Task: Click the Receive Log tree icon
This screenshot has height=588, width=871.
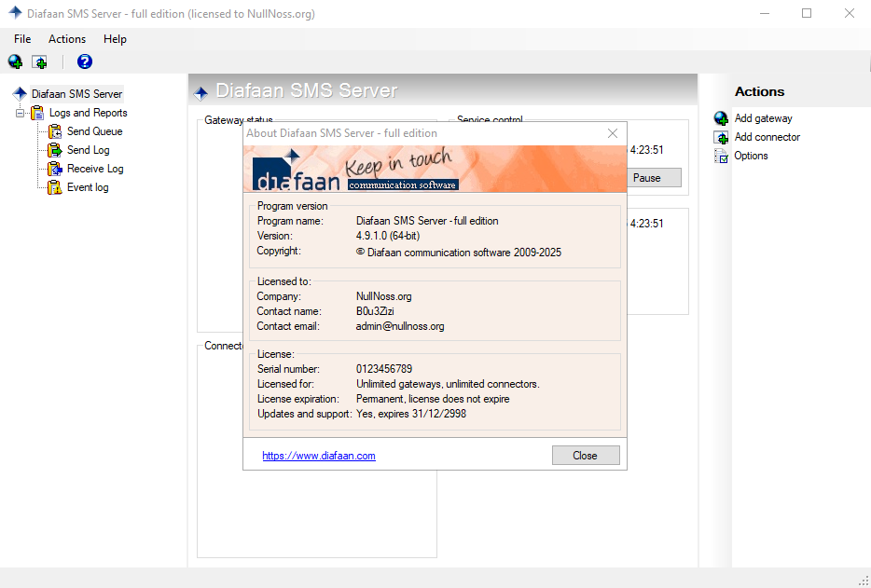Action: (x=55, y=169)
